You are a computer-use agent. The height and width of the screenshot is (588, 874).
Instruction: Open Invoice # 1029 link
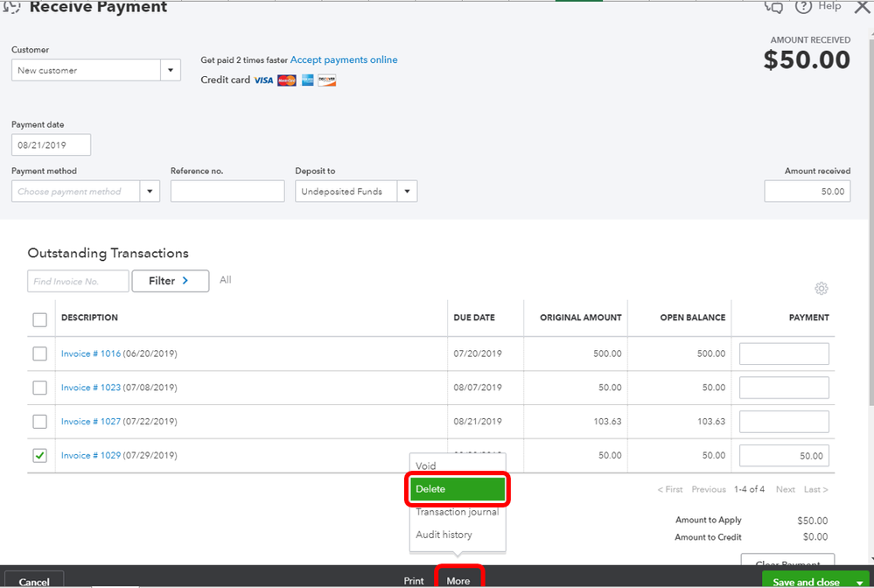click(x=91, y=455)
